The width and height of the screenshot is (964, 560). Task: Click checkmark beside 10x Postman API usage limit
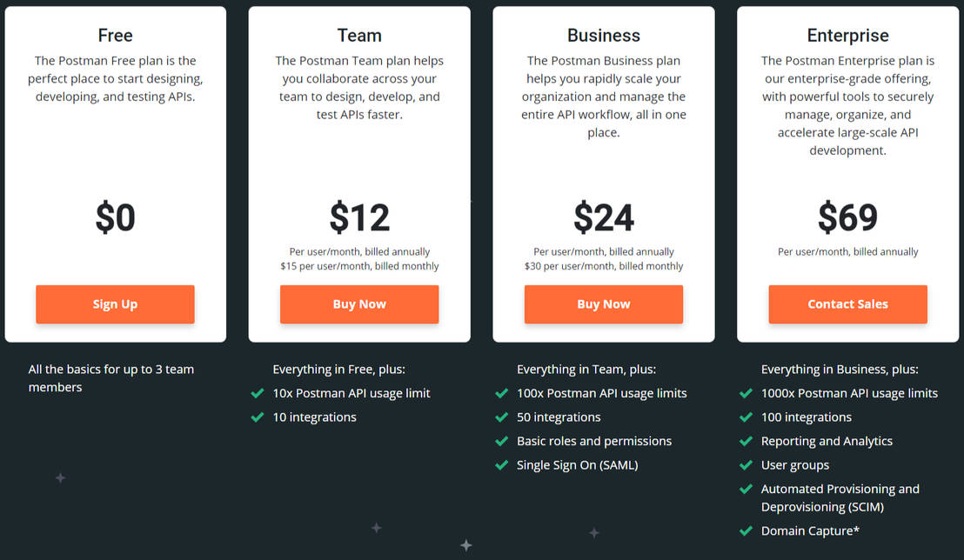(x=258, y=393)
